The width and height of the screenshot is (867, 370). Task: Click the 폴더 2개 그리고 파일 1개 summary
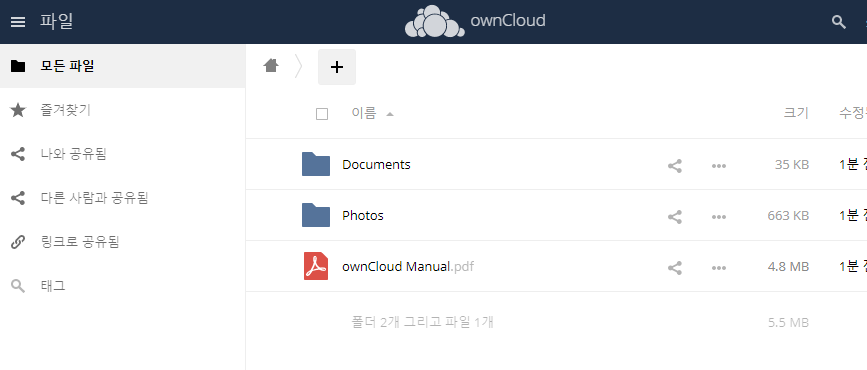[x=422, y=322]
